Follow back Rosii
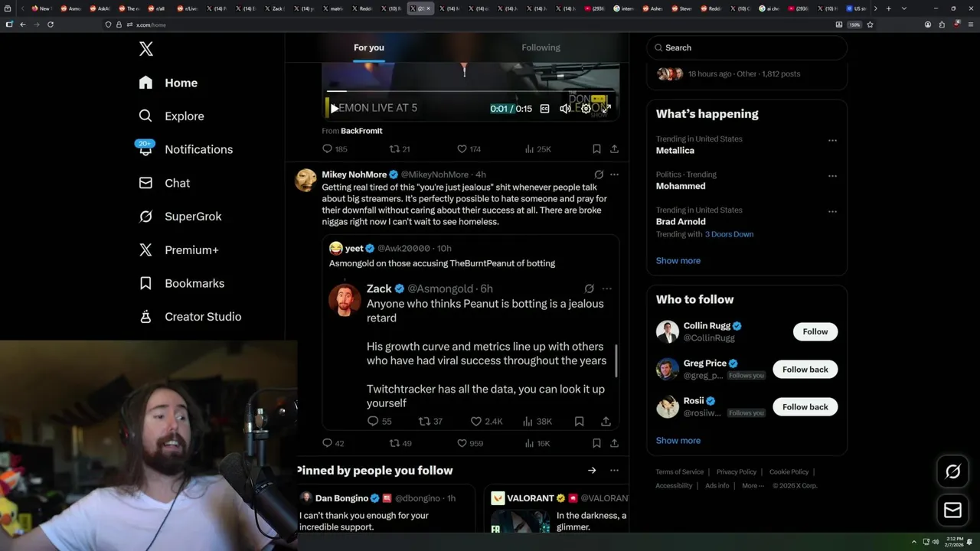Screen dimensions: 980x551 (x=805, y=407)
